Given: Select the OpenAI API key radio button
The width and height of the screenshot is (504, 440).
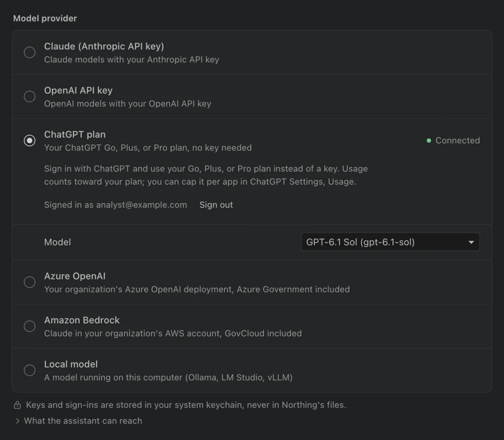Looking at the screenshot, I should point(30,96).
